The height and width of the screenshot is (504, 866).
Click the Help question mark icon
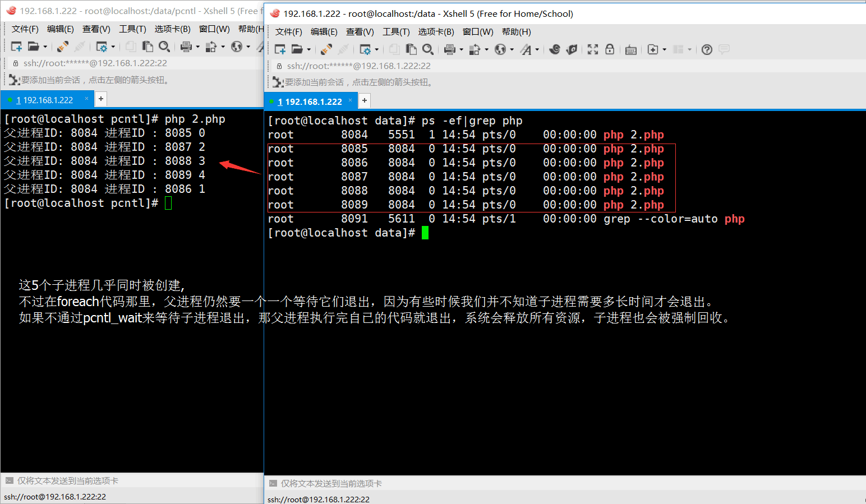pyautogui.click(x=707, y=50)
